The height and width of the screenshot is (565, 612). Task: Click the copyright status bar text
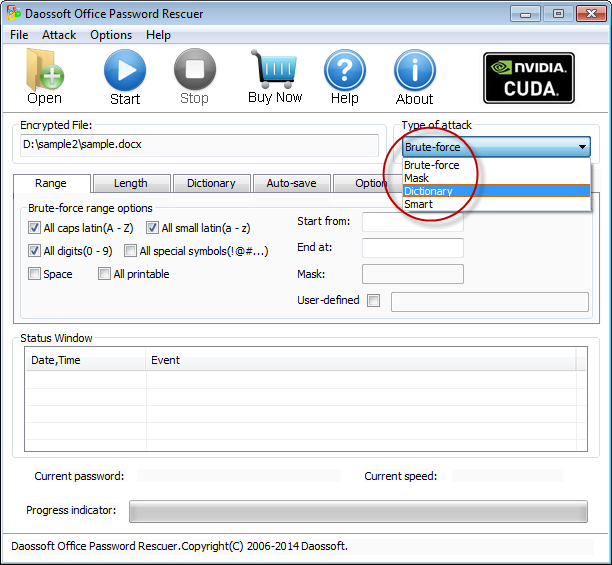point(180,546)
